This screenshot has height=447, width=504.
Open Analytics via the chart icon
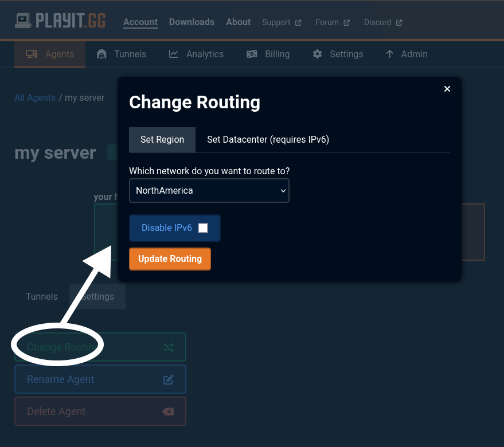click(173, 54)
